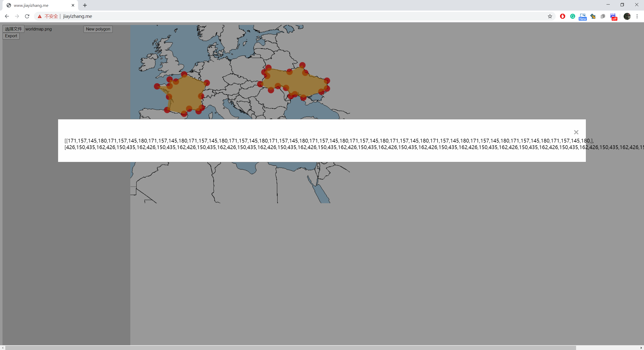Click the extension with New badge
The height and width of the screenshot is (350, 644).
tap(583, 17)
